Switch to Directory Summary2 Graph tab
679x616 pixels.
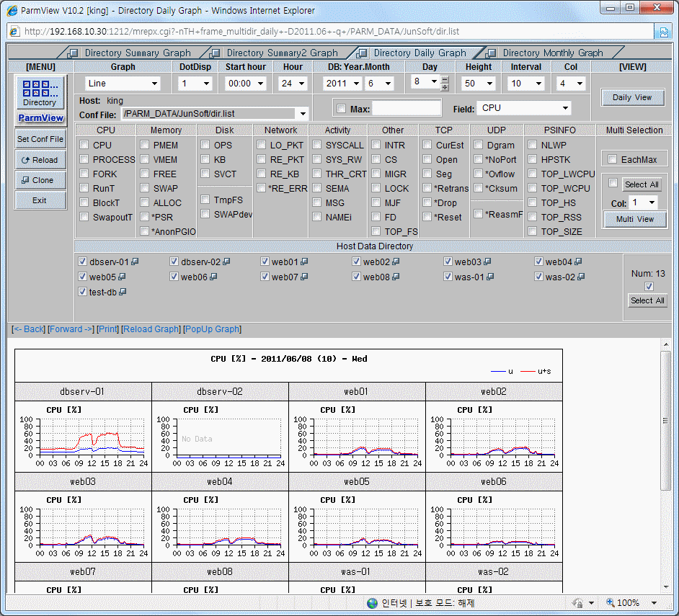(283, 53)
